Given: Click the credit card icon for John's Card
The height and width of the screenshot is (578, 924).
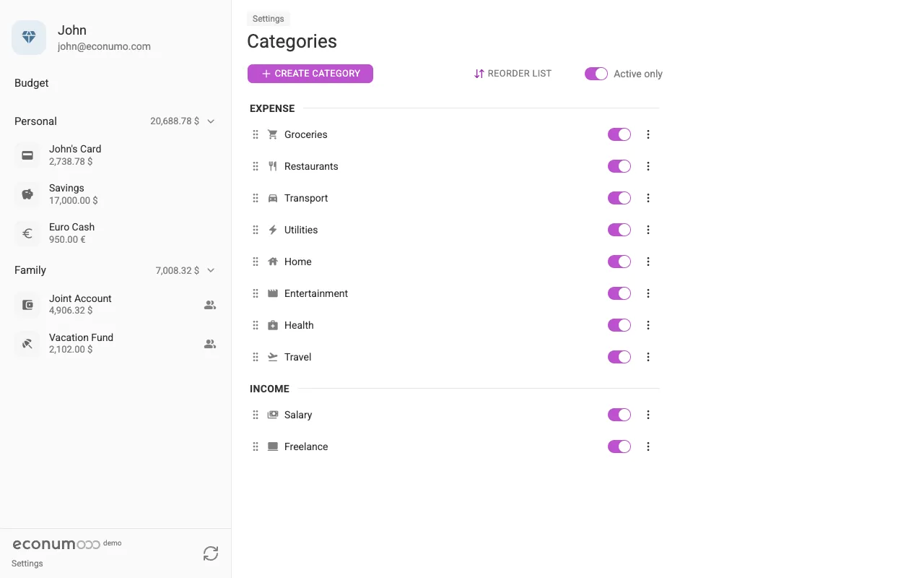Looking at the screenshot, I should 27,155.
